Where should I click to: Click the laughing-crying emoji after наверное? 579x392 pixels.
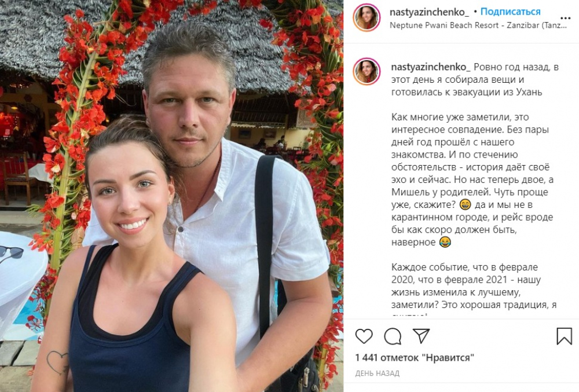pos(445,242)
